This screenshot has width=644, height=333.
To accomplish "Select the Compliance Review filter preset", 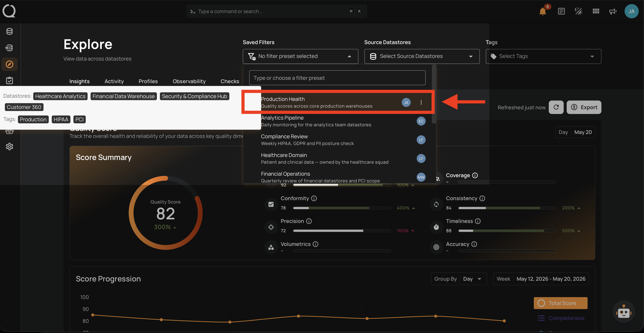I will [338, 140].
